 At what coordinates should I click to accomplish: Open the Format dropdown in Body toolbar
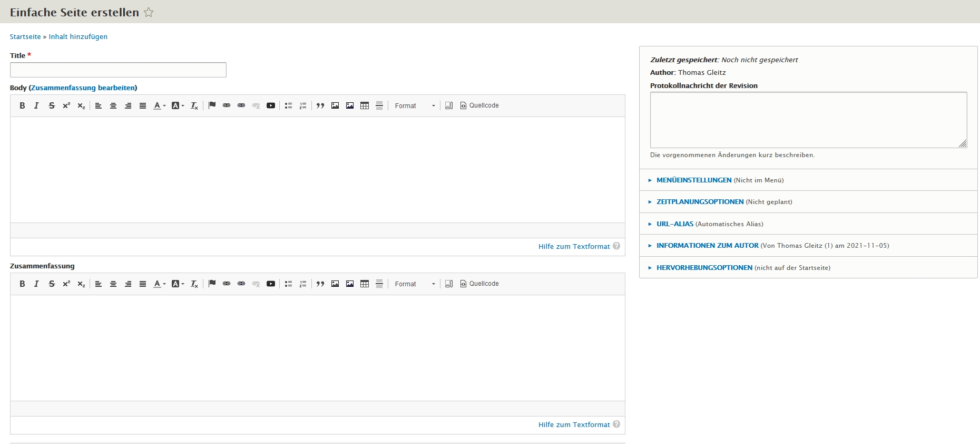415,105
